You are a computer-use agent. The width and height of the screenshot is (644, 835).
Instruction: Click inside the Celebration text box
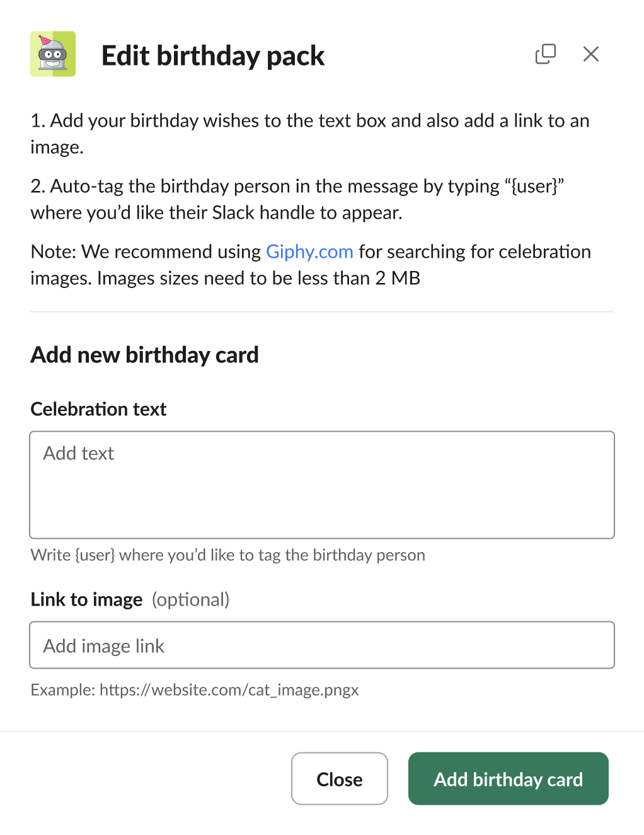(322, 485)
